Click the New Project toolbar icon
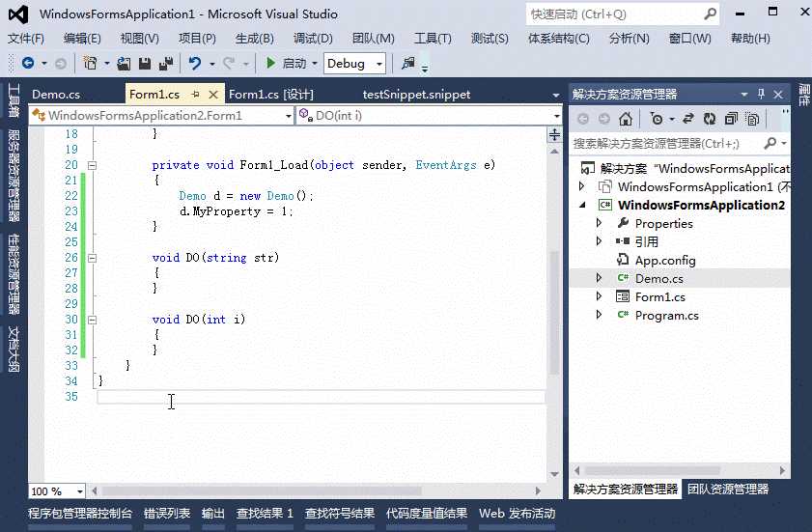 click(90, 63)
